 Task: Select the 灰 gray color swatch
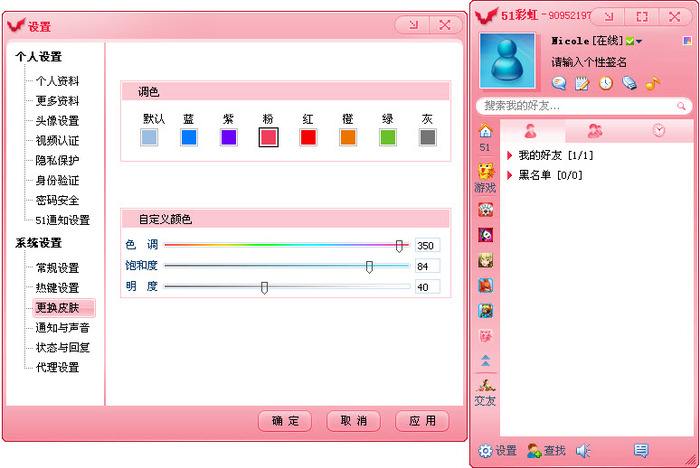(427, 137)
